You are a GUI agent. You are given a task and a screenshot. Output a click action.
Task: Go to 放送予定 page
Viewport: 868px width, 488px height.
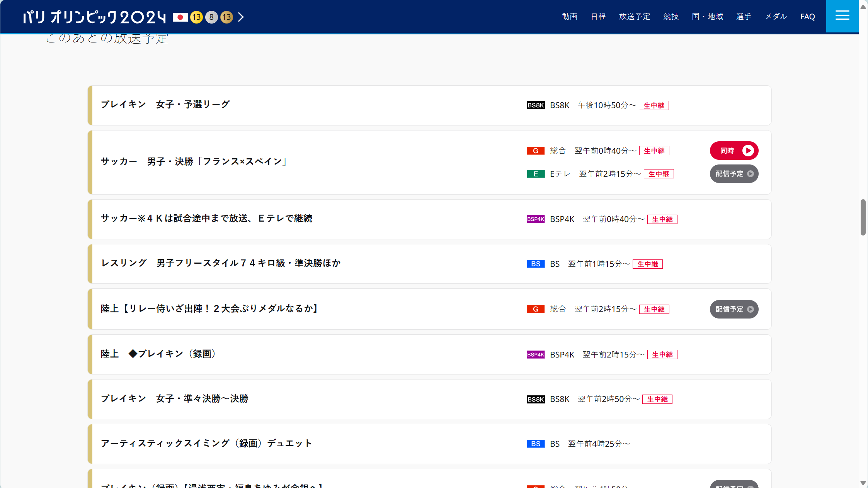pyautogui.click(x=635, y=17)
